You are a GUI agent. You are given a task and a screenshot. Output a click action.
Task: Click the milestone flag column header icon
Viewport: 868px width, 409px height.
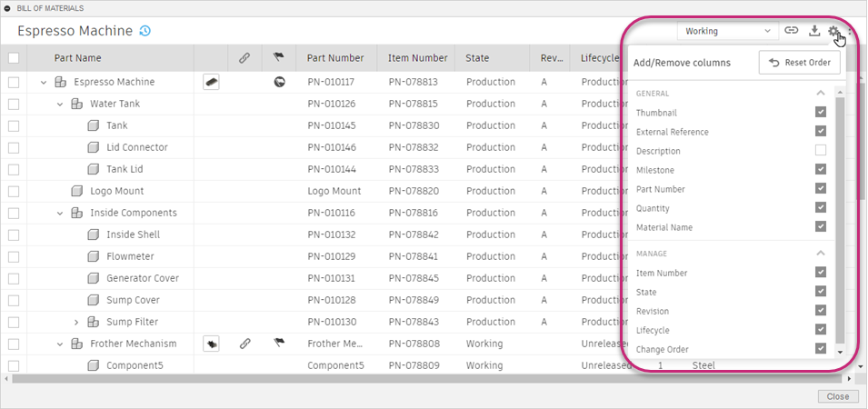tap(278, 58)
